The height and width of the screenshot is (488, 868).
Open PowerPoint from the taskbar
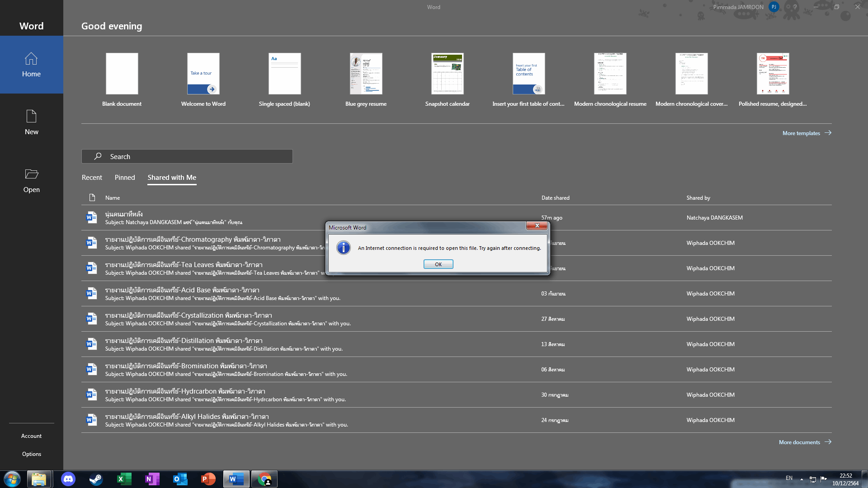[208, 479]
